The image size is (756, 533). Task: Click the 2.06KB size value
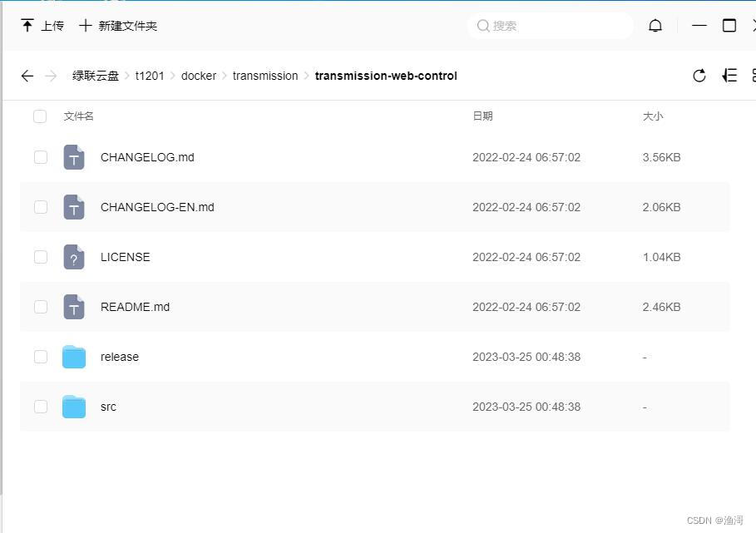(x=661, y=207)
